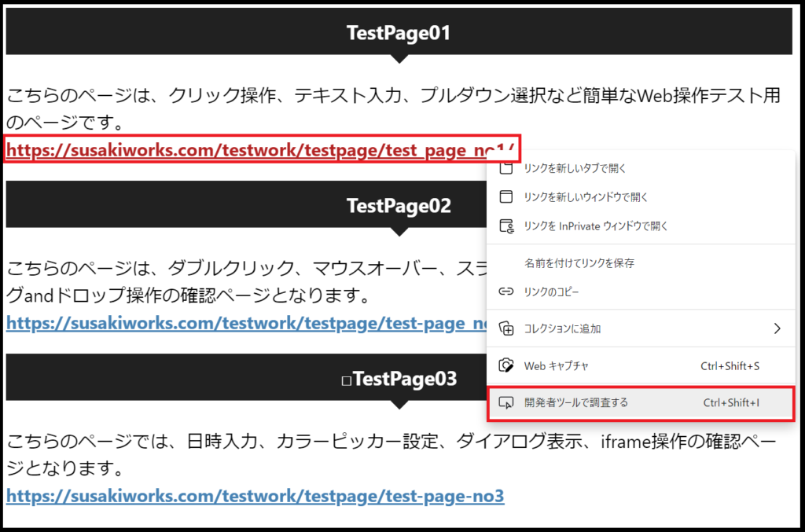Open the test_page_no1 link
The image size is (805, 532).
click(259, 150)
